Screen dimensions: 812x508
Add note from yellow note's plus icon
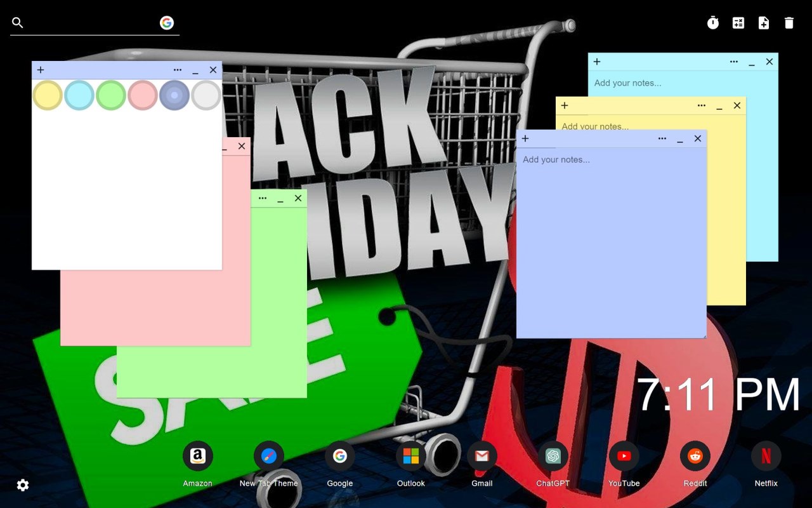(x=565, y=105)
